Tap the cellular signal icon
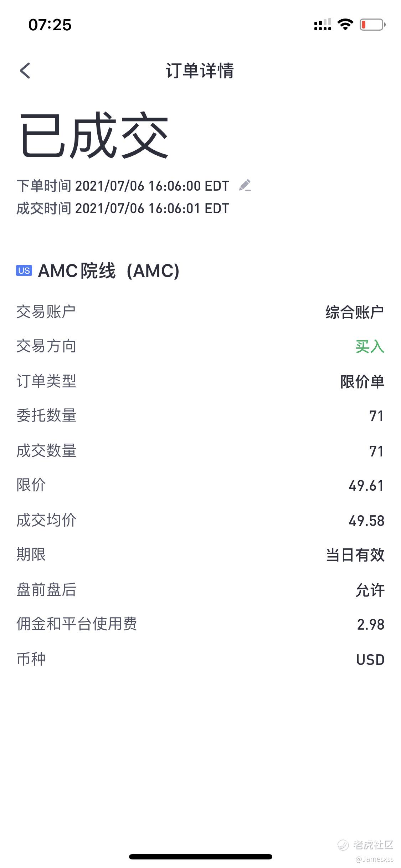Viewport: 401px width, 868px height. point(323,25)
